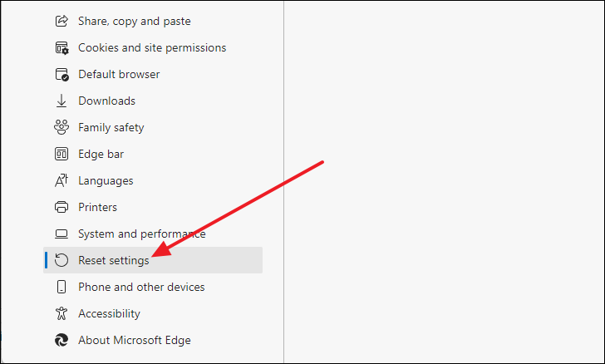Click the Edge bar icon

pos(61,154)
